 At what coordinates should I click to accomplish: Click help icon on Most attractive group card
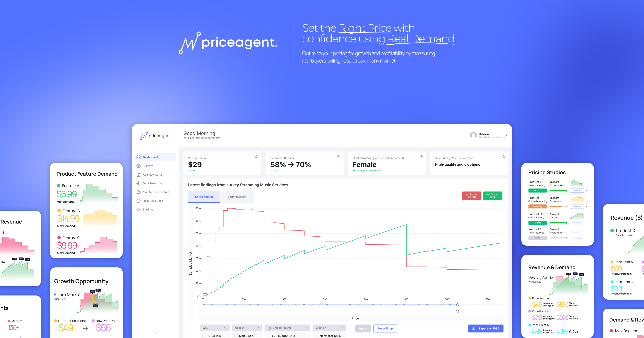tap(421, 157)
